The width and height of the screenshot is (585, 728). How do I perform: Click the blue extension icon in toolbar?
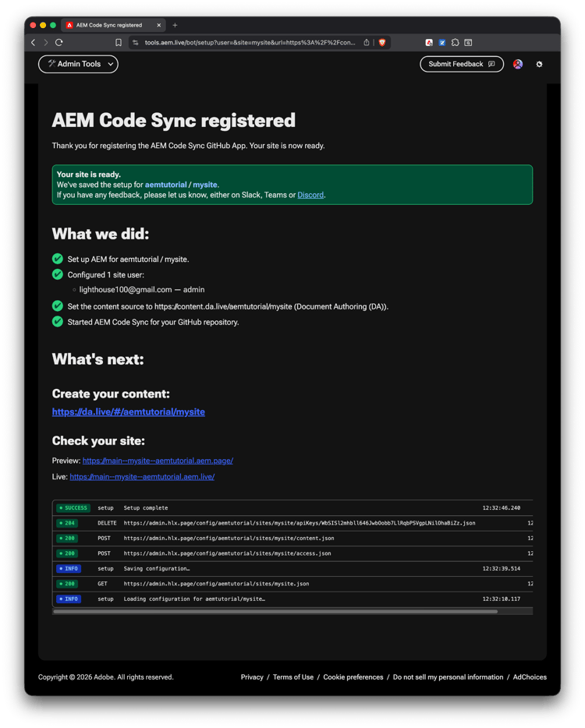point(442,43)
